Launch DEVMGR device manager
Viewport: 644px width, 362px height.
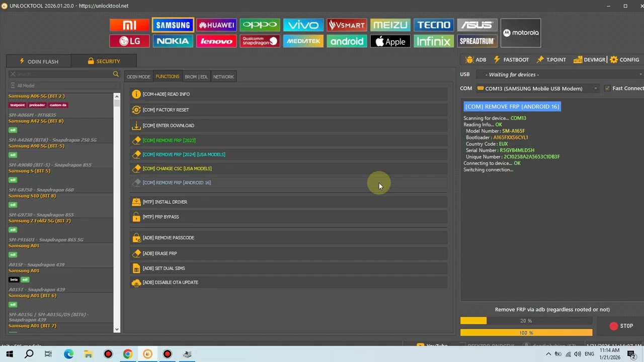click(589, 60)
